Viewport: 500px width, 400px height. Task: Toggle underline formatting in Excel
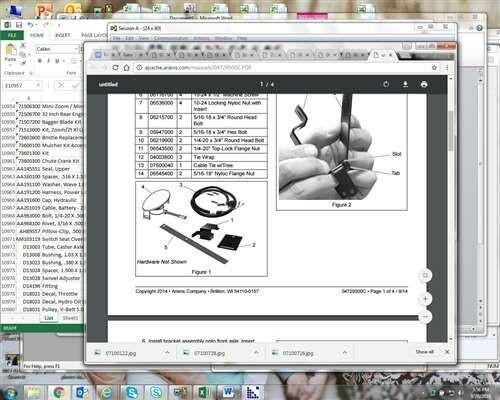click(x=57, y=61)
